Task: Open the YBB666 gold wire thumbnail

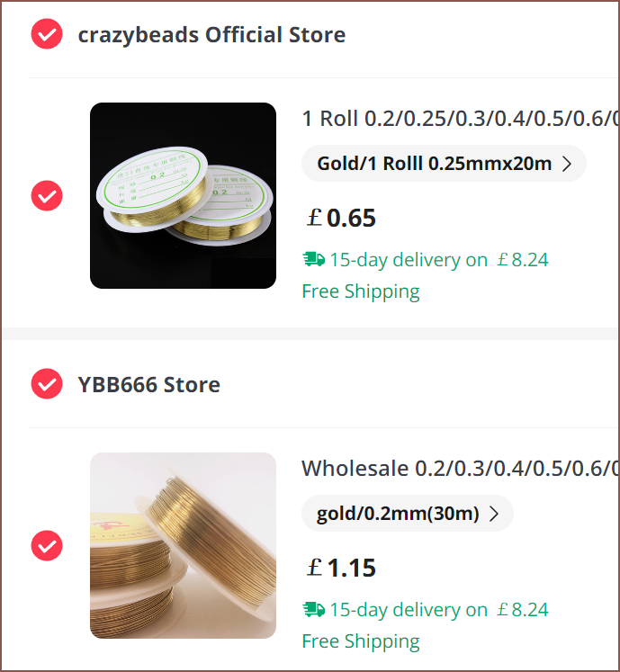Action: 183,545
